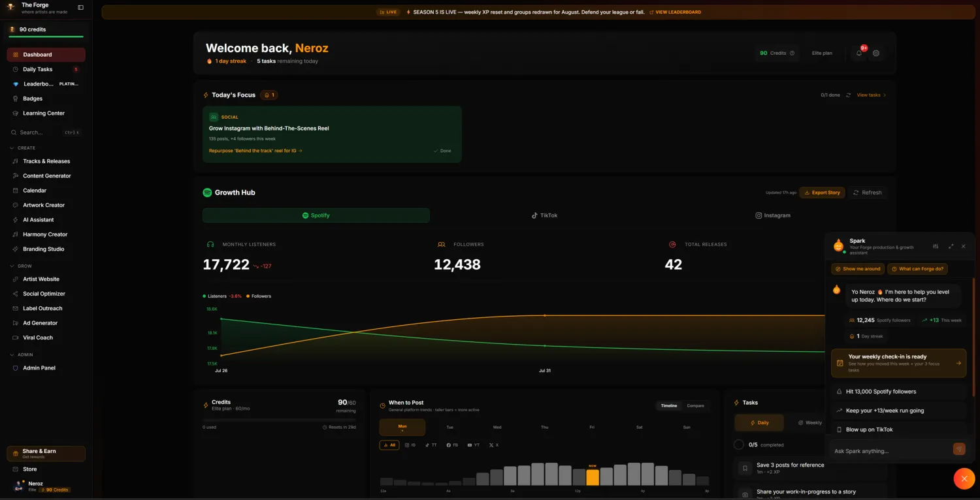Click the highlighted NOW bar in chart
The height and width of the screenshot is (500, 980).
click(592, 477)
